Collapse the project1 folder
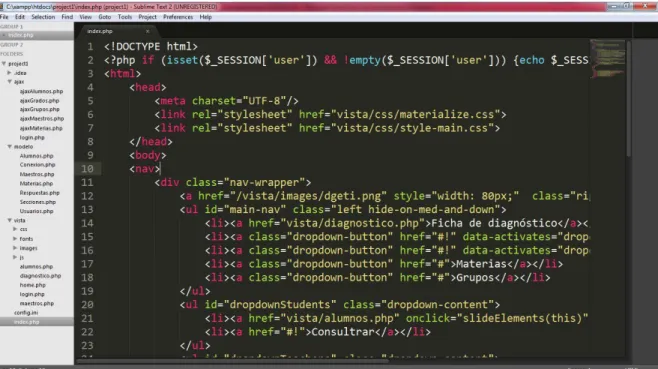Screen dimensions: 658x369 tap(4, 64)
